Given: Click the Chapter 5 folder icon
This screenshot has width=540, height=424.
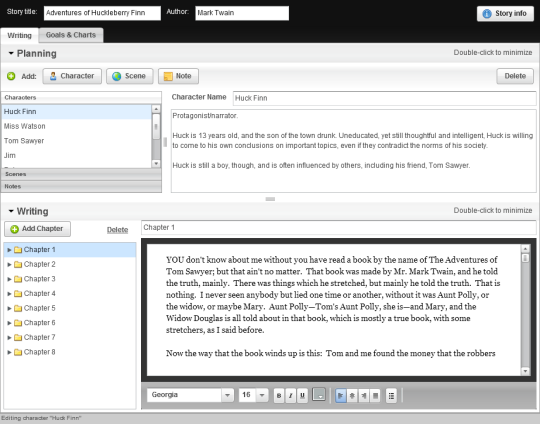Looking at the screenshot, I should coord(18,309).
